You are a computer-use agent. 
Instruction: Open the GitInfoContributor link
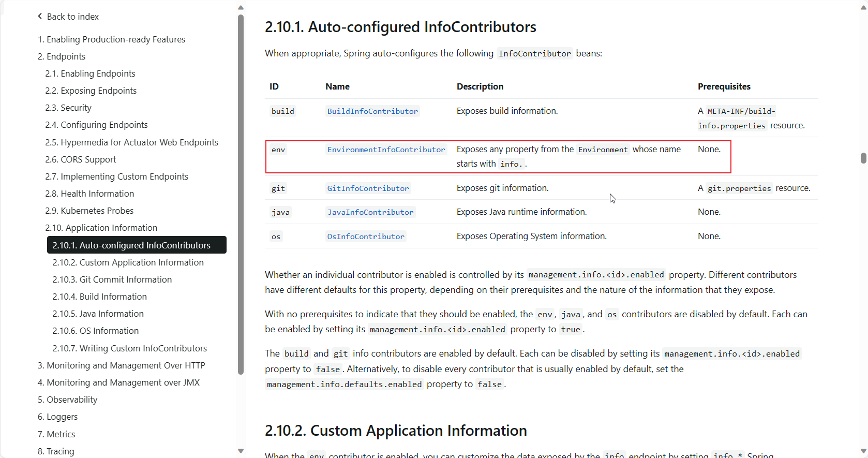tap(367, 188)
